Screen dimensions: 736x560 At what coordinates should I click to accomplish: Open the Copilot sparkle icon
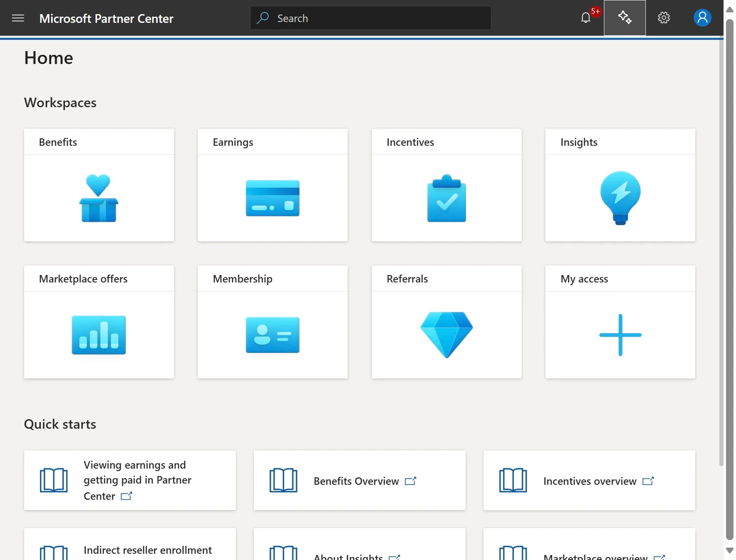point(625,18)
